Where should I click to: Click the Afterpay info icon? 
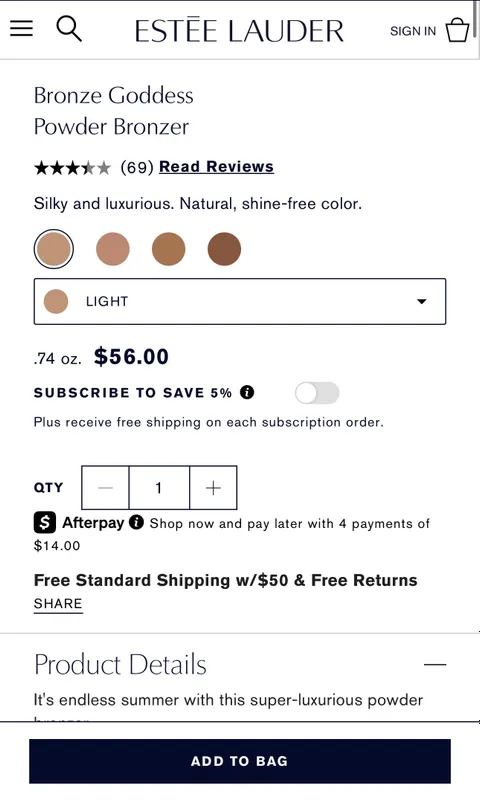[x=136, y=522]
